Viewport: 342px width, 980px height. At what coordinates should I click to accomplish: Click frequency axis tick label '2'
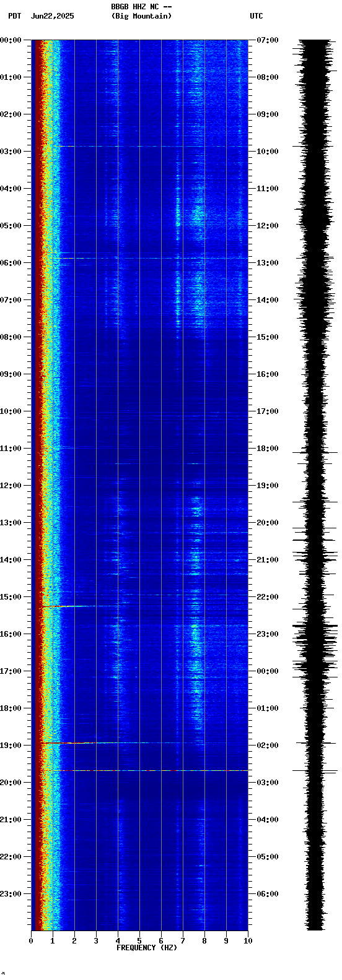coord(74,941)
